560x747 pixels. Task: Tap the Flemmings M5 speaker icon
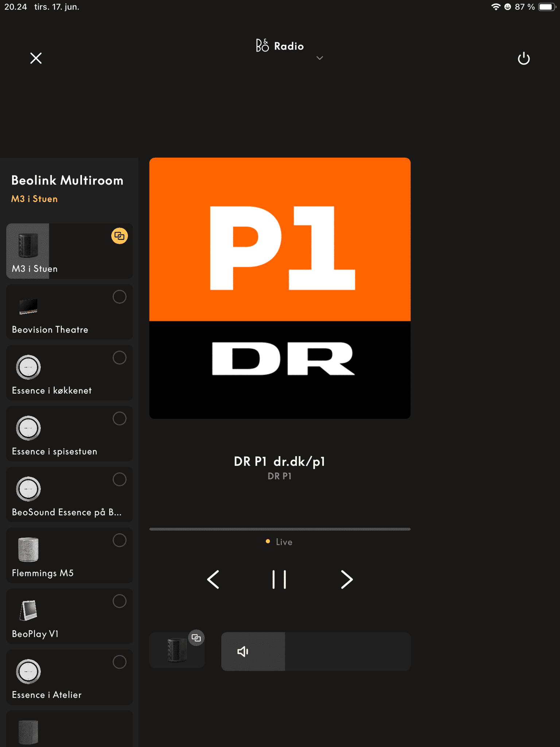pyautogui.click(x=28, y=549)
